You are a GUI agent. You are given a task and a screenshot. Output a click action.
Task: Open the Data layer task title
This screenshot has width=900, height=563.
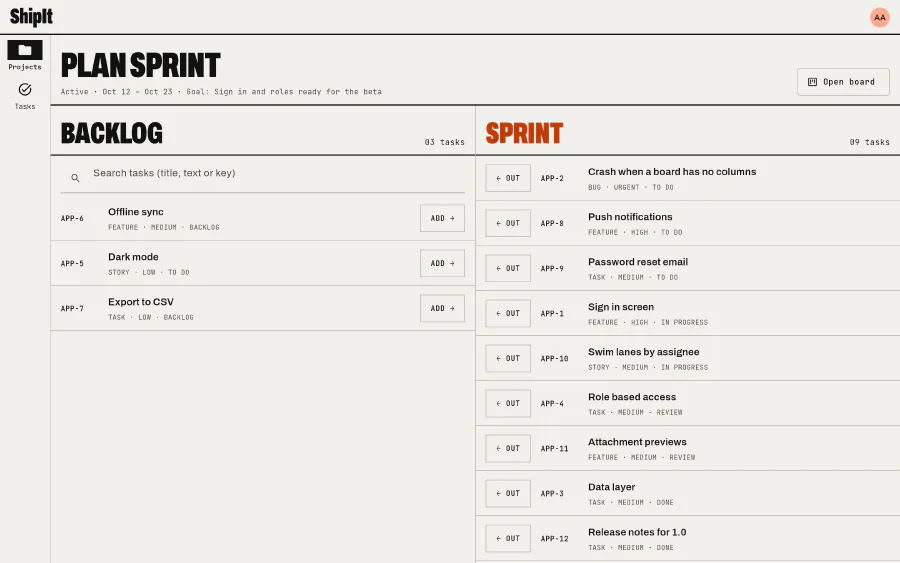click(x=611, y=487)
